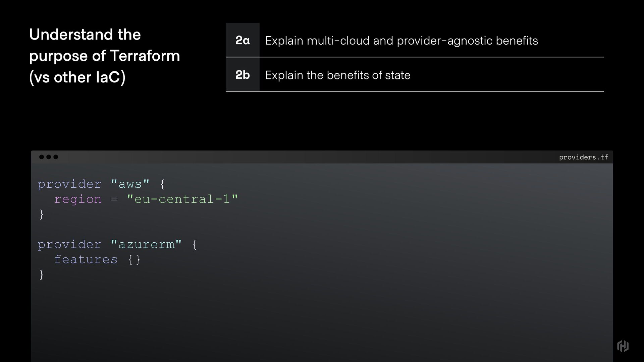
Task: Click the first 'provider' keyword
Action: pos(69,184)
